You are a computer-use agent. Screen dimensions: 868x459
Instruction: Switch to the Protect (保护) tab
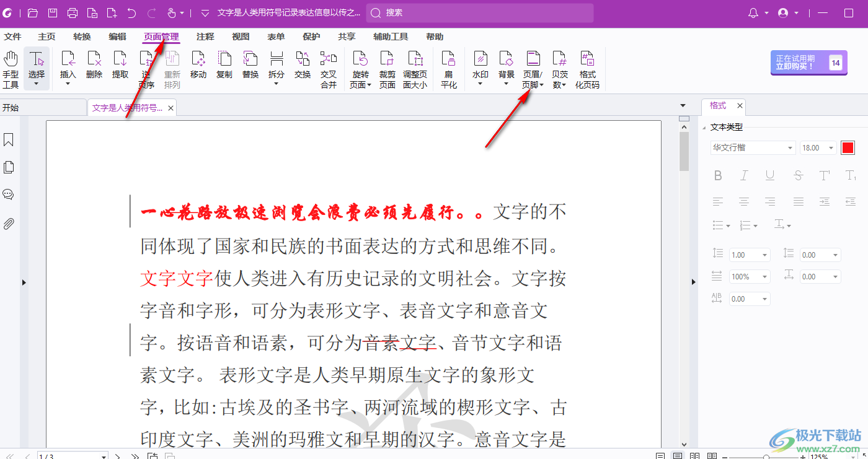[x=311, y=37]
